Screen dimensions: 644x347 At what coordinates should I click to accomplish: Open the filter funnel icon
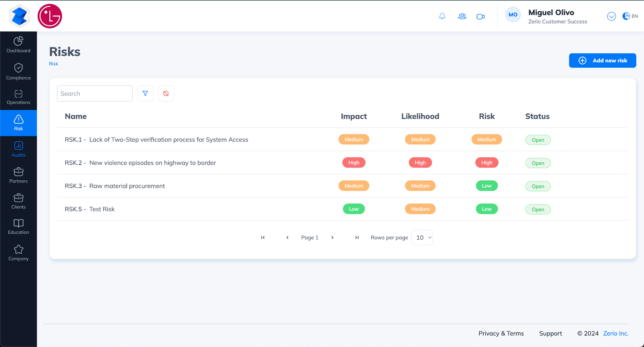[x=145, y=94]
